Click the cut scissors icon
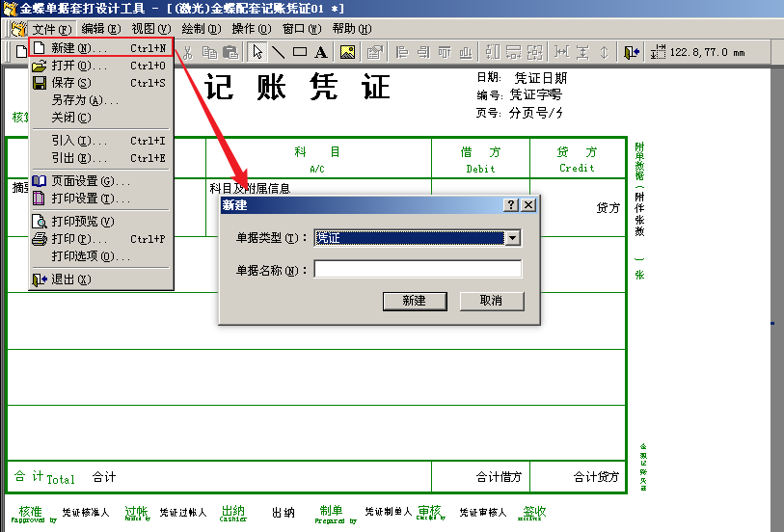The image size is (784, 532). pyautogui.click(x=189, y=52)
